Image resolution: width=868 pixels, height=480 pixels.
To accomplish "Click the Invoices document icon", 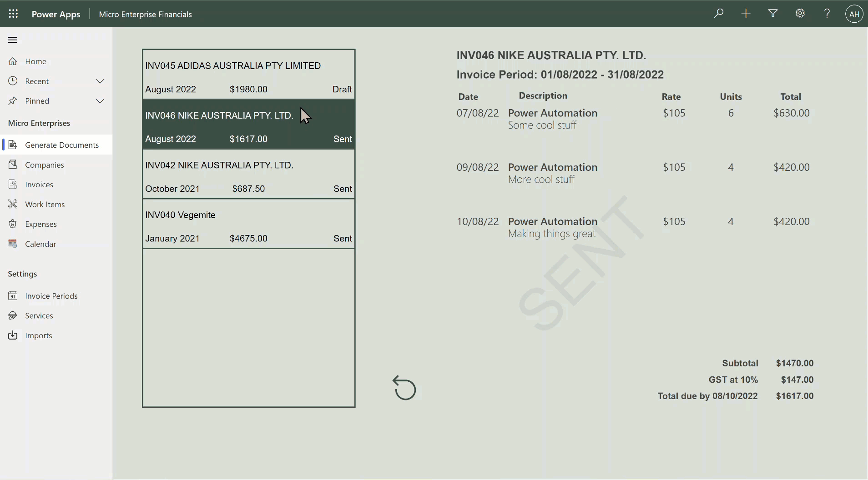I will coord(13,184).
